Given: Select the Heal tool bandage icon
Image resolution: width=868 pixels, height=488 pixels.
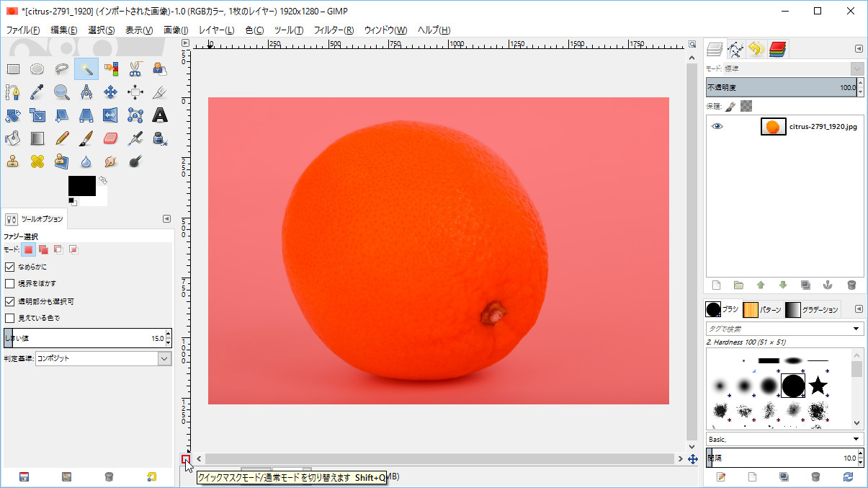Looking at the screenshot, I should pyautogui.click(x=37, y=161).
